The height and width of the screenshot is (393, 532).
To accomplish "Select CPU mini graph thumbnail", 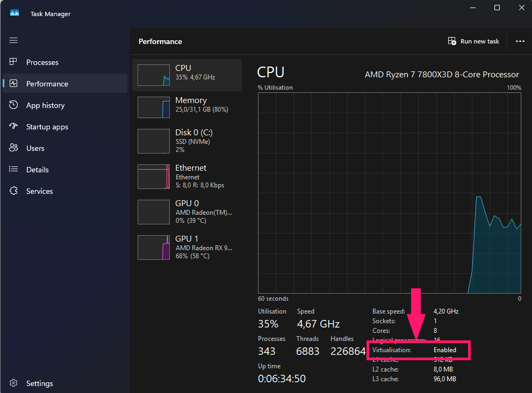I will click(153, 75).
